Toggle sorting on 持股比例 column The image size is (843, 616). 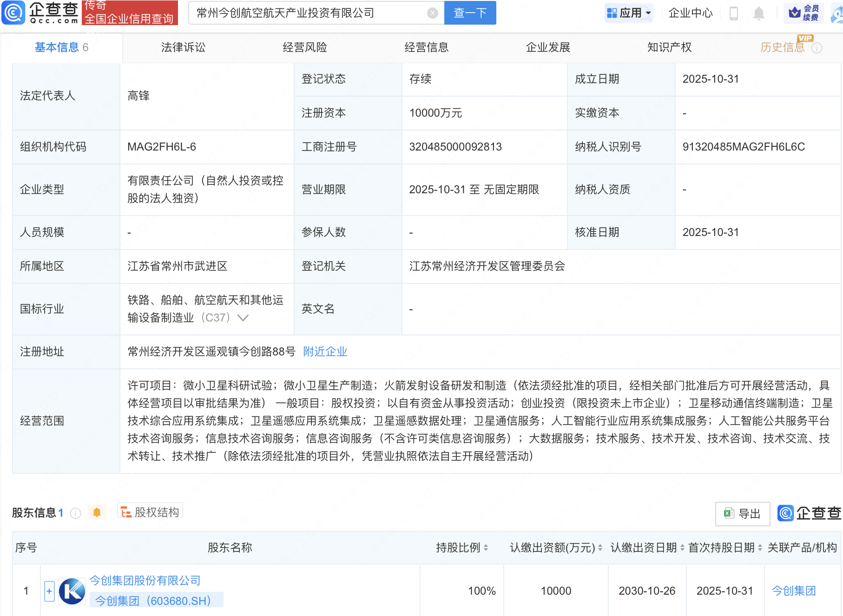click(x=486, y=548)
